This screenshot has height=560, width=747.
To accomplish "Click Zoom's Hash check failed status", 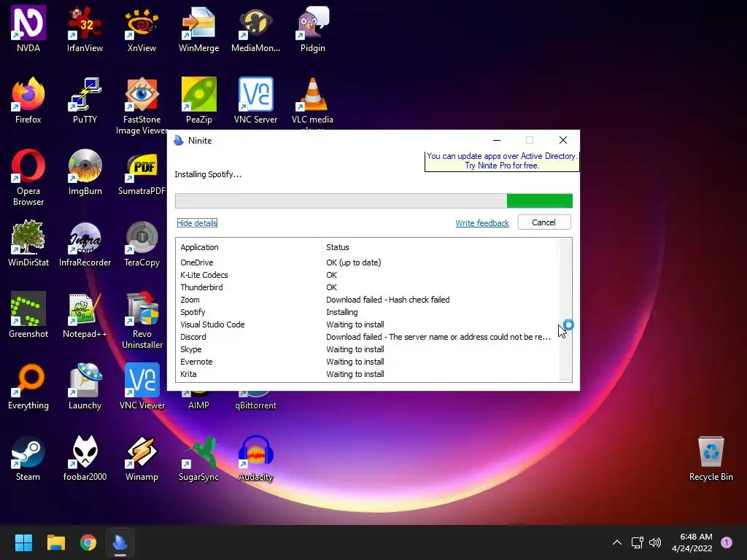I will click(x=388, y=300).
